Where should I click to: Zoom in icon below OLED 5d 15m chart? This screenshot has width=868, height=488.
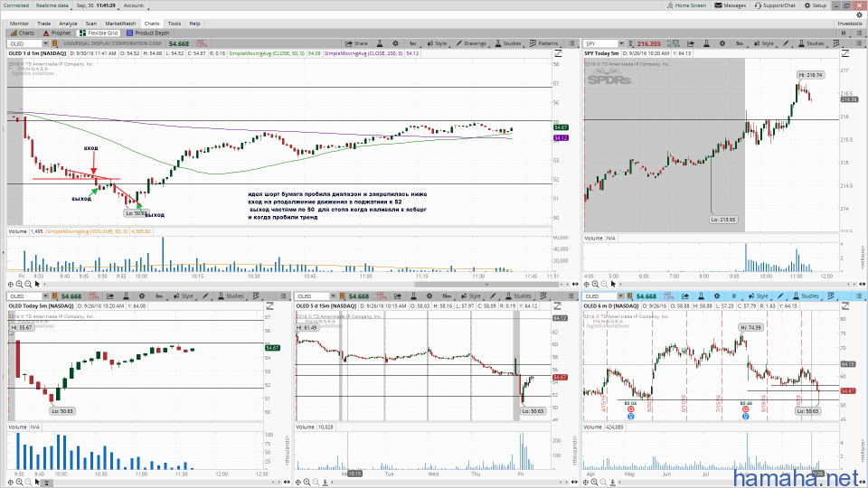(x=307, y=482)
